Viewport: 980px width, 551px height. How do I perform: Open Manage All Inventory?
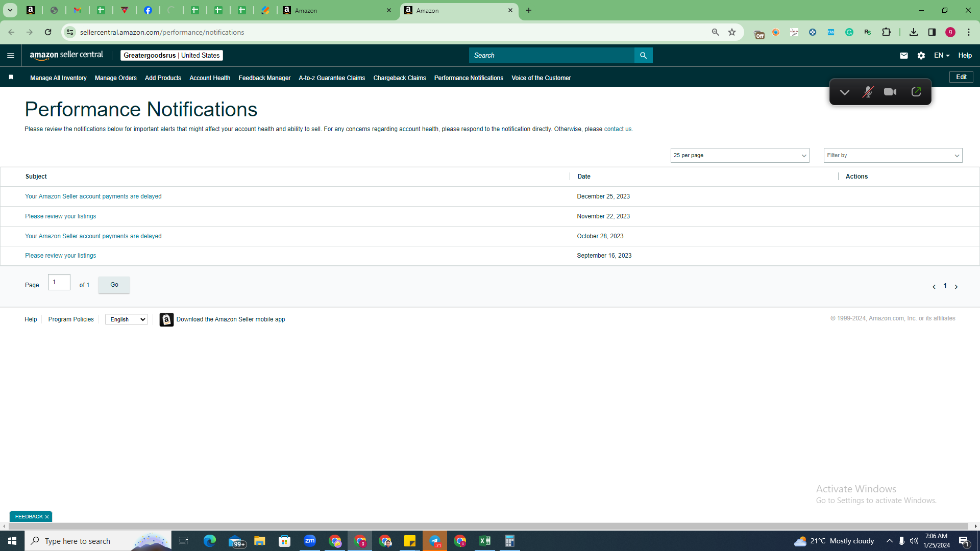[x=58, y=78]
